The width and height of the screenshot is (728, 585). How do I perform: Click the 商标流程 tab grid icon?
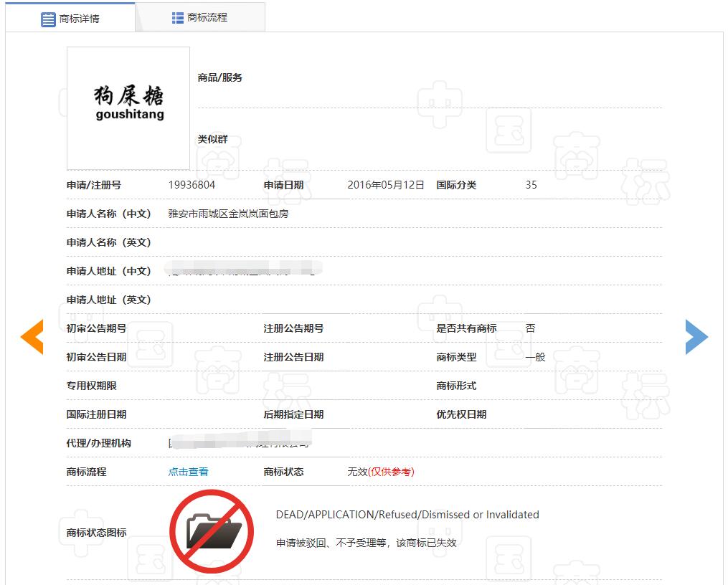point(178,18)
